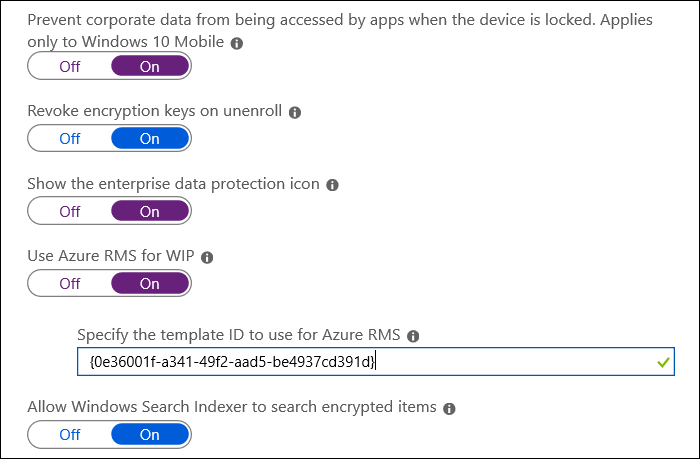The image size is (700, 459).
Task: Click info icon for Windows Search Indexer setting
Action: 449,408
